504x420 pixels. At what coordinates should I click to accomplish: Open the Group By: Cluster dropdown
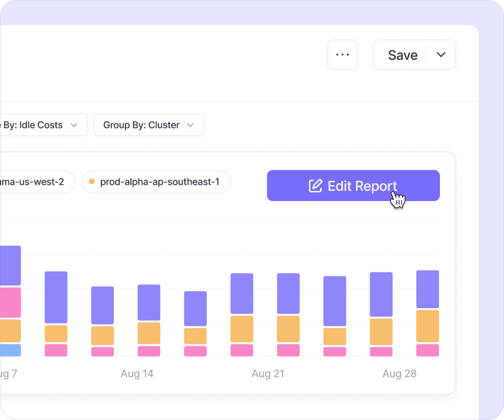(149, 125)
